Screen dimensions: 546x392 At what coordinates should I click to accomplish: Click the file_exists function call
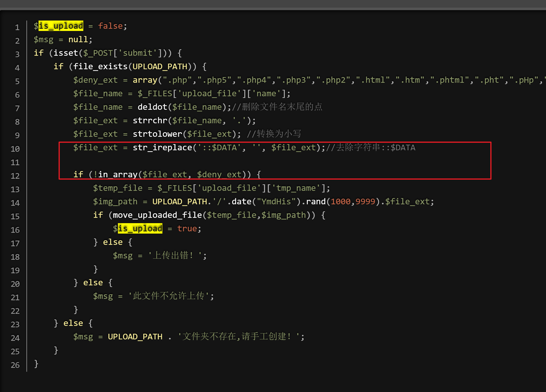coord(100,66)
